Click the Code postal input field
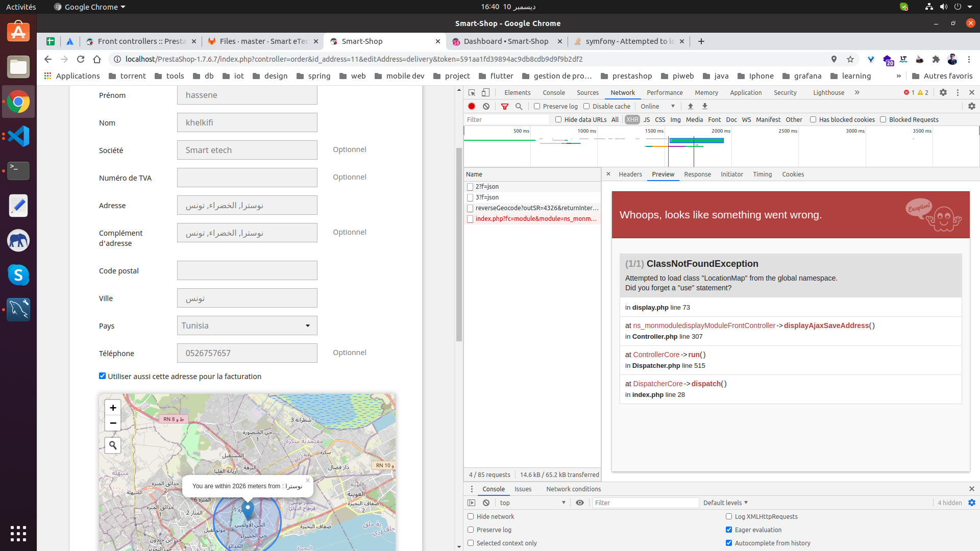This screenshot has height=551, width=980. click(x=247, y=270)
